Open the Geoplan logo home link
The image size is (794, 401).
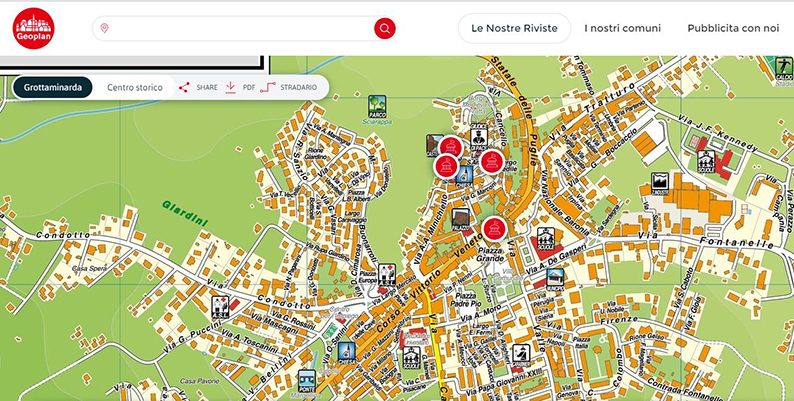click(33, 28)
